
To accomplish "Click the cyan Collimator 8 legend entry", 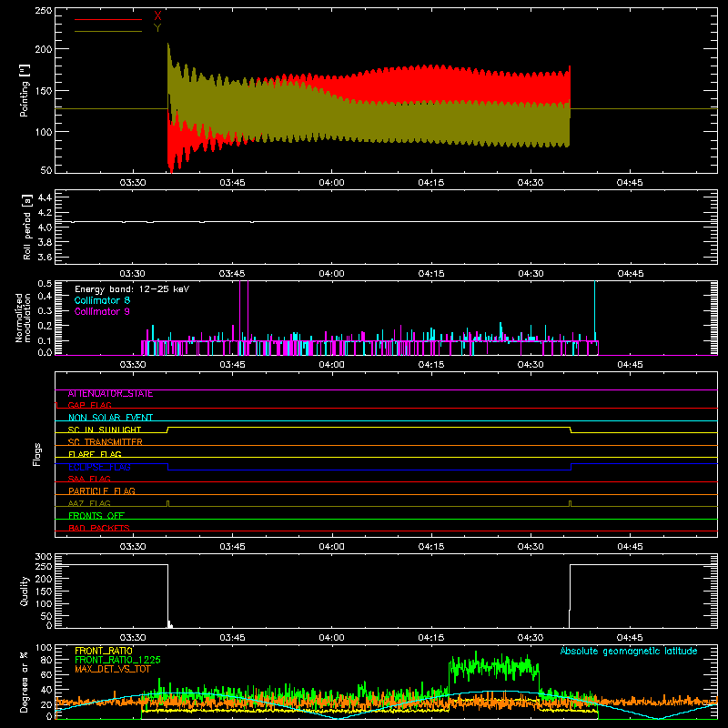I will 102,300.
